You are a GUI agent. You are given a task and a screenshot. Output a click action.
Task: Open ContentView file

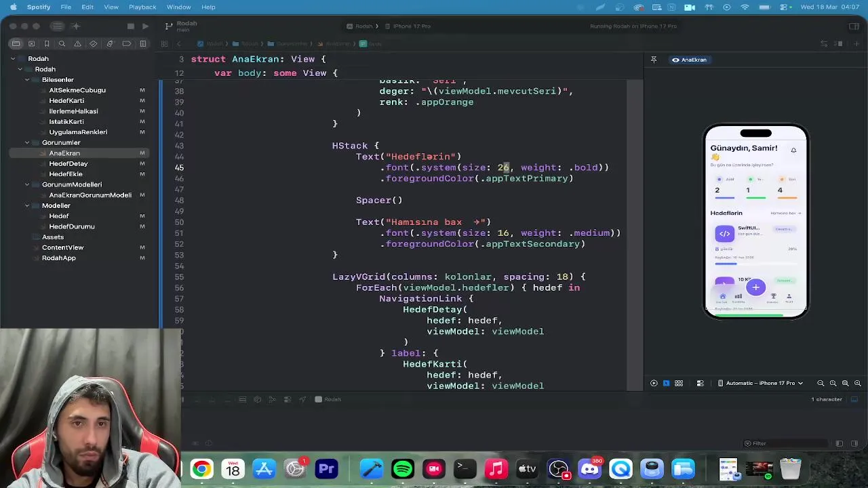pos(62,247)
